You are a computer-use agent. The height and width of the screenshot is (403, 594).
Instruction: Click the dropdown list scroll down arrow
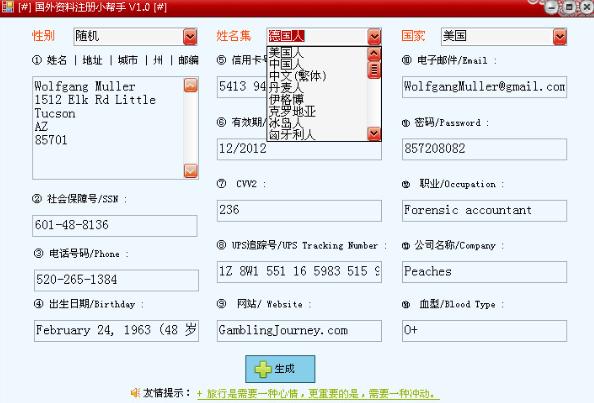(374, 133)
